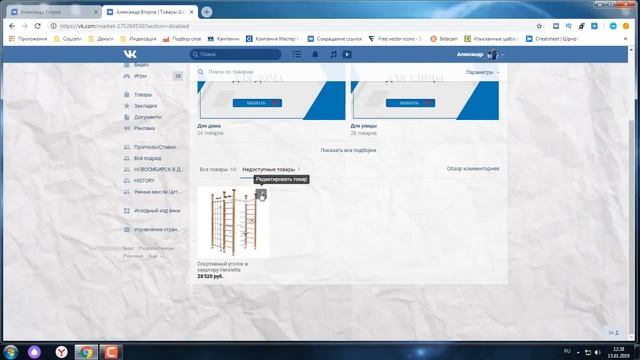The width and height of the screenshot is (640, 360).
Task: Click the Chrome taskbar icon
Action: [x=86, y=352]
